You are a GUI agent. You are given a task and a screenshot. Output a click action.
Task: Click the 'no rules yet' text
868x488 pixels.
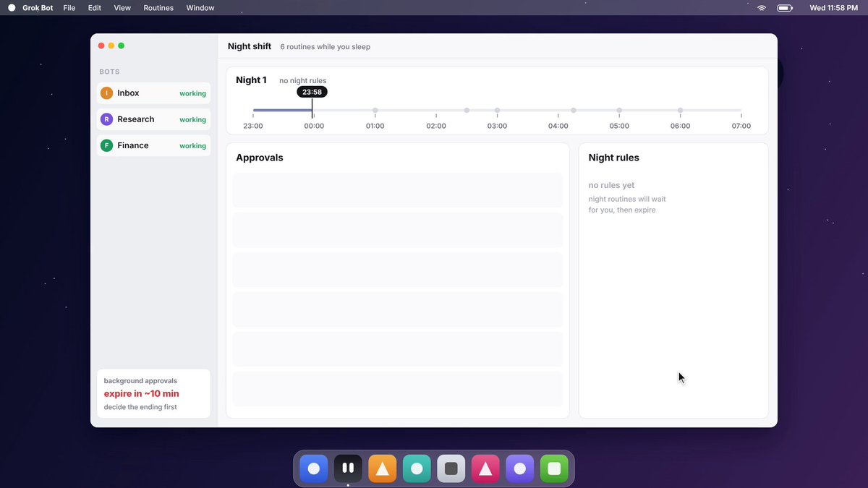click(612, 185)
